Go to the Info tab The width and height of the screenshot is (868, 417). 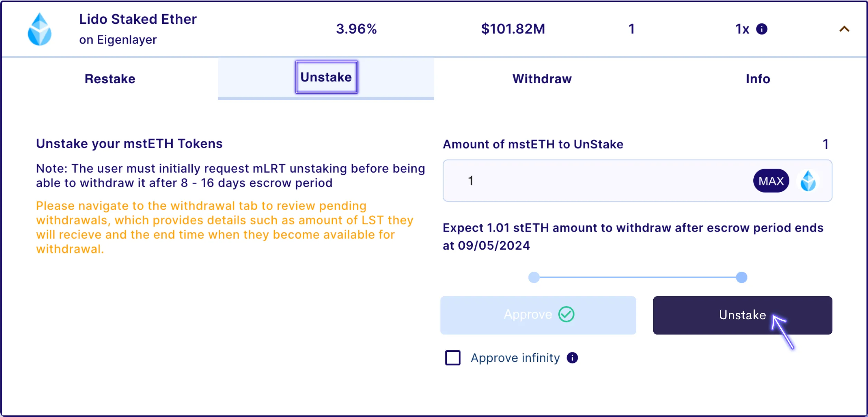point(758,79)
